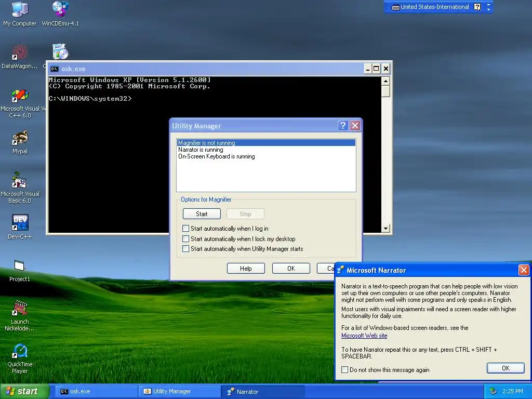532x399 pixels.
Task: Open Launch Nickelodeon desktop shortcut
Action: pyautogui.click(x=20, y=315)
